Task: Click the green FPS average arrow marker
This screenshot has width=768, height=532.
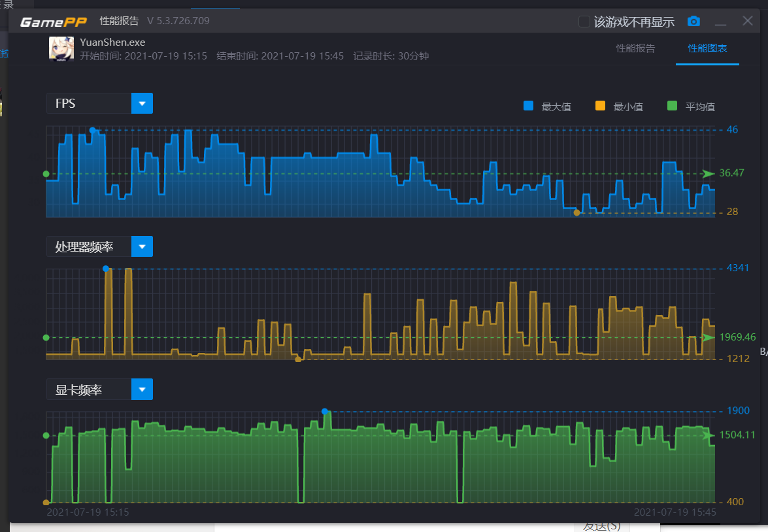Action: tap(709, 173)
